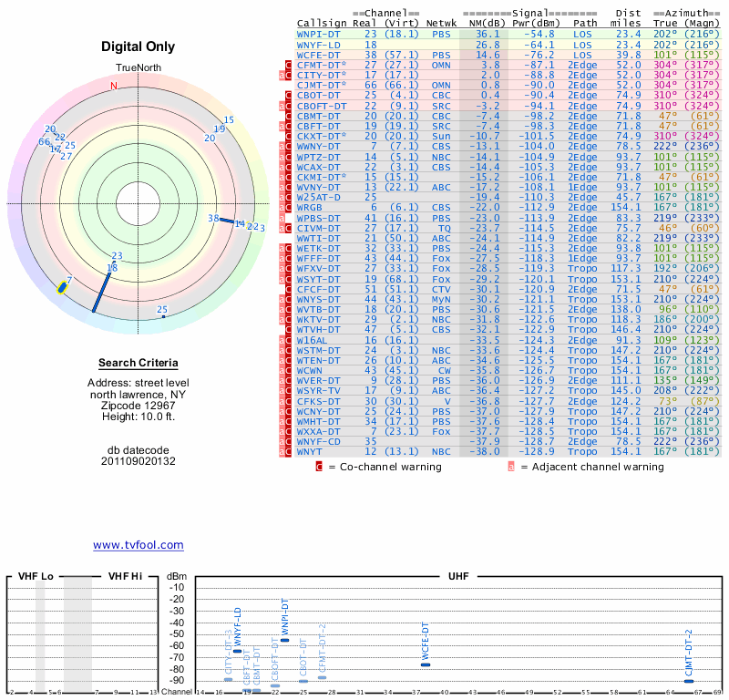The width and height of the screenshot is (729, 700).
Task: Click the red co-channel legend icon
Action: 319,467
